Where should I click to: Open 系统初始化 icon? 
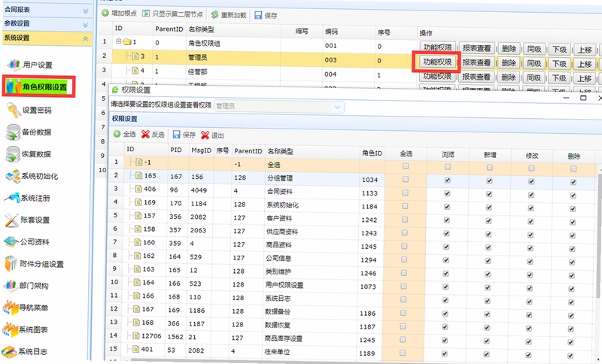point(13,176)
